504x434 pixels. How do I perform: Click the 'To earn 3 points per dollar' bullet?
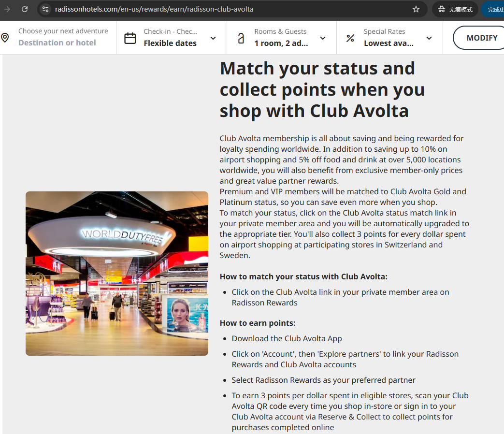350,411
